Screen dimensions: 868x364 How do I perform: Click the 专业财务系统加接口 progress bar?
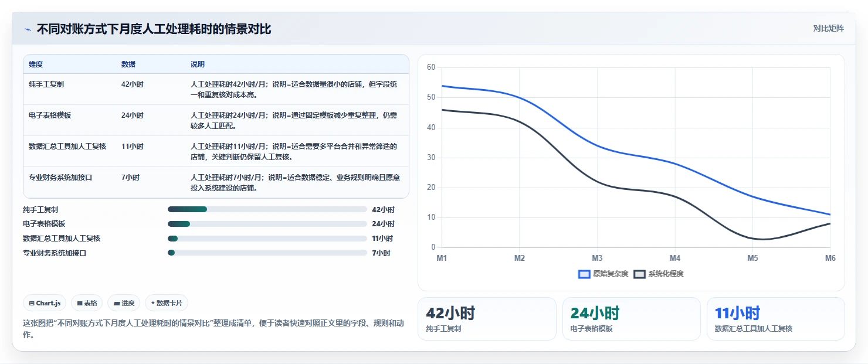click(267, 253)
